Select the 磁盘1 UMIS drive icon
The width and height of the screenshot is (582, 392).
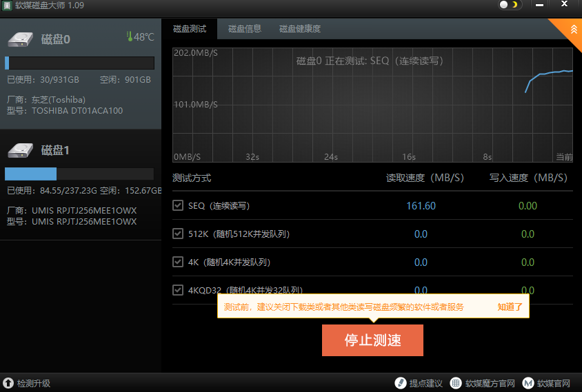[x=21, y=149]
